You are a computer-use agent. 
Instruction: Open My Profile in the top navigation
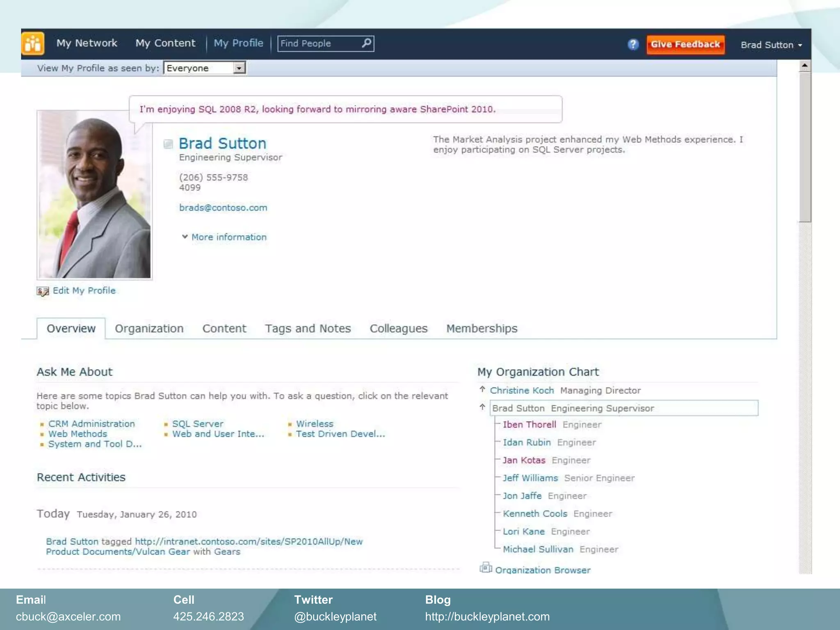pyautogui.click(x=238, y=43)
